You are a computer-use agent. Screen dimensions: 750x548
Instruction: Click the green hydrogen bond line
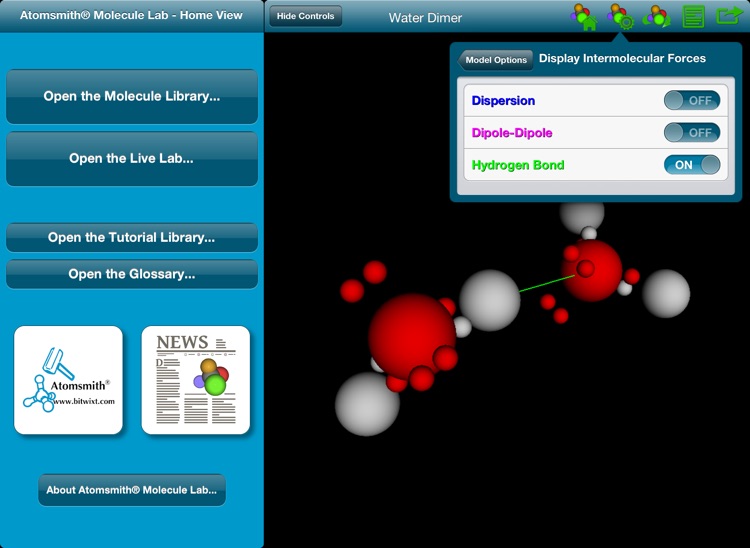547,284
